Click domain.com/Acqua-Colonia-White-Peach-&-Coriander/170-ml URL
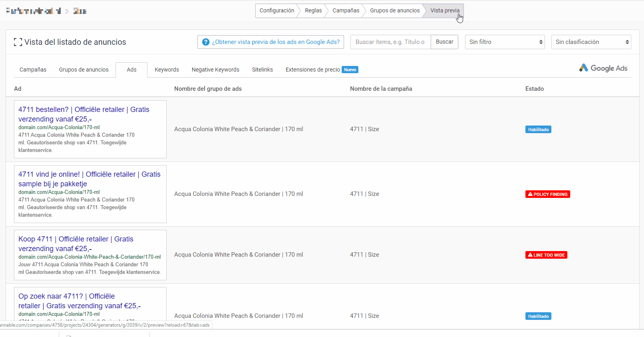 pos(89,257)
